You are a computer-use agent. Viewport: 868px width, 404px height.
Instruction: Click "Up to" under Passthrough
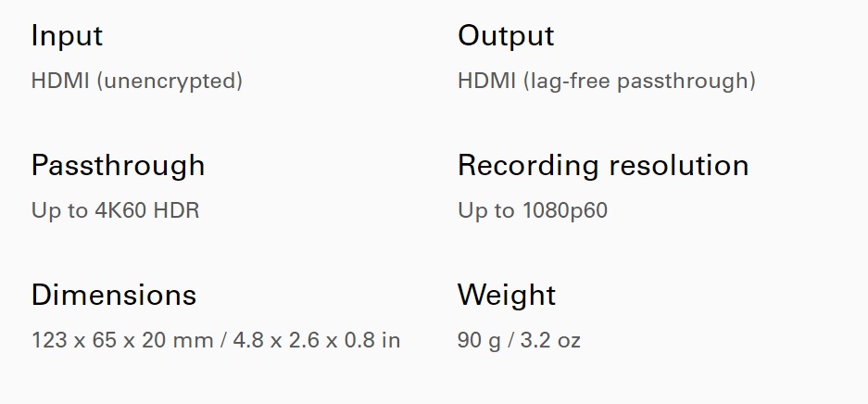point(59,211)
